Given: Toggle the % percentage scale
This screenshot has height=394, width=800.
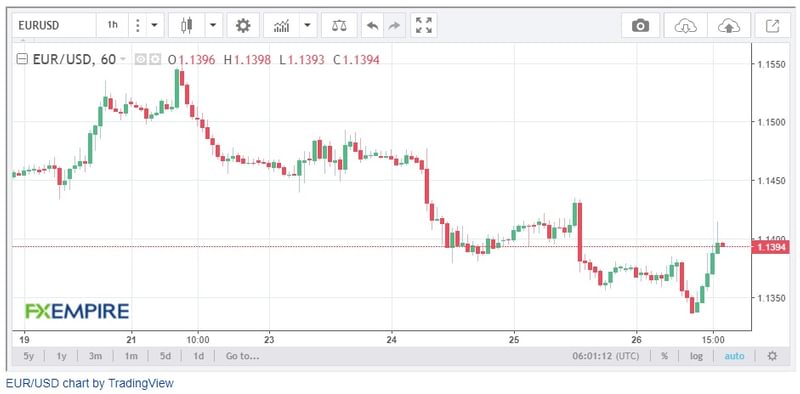Looking at the screenshot, I should click(x=664, y=356).
